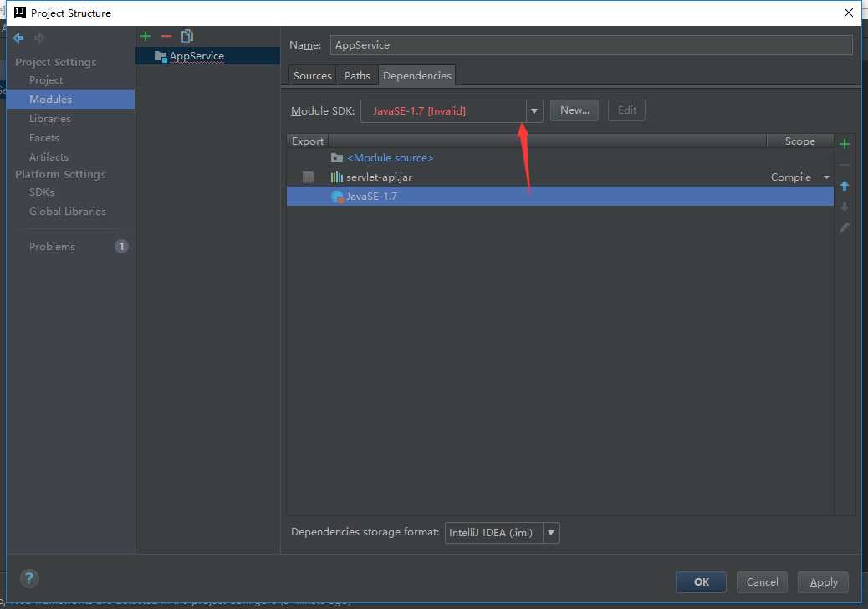
Task: Open the Module SDK dropdown
Action: pos(534,110)
